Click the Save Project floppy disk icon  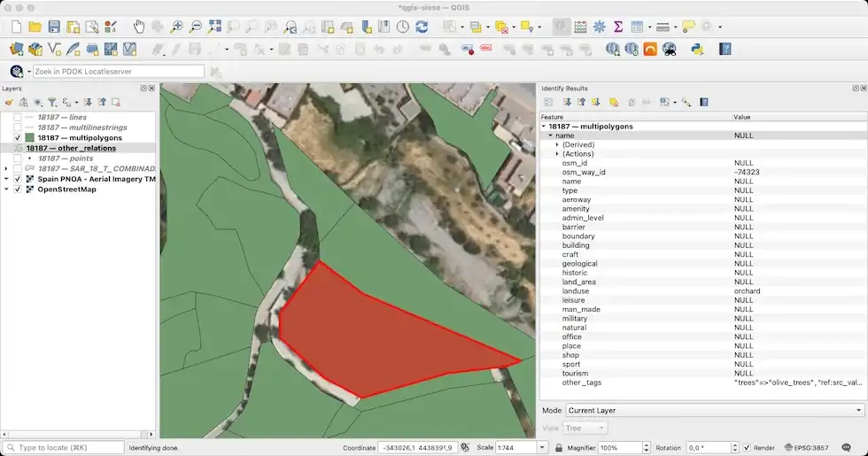[54, 27]
